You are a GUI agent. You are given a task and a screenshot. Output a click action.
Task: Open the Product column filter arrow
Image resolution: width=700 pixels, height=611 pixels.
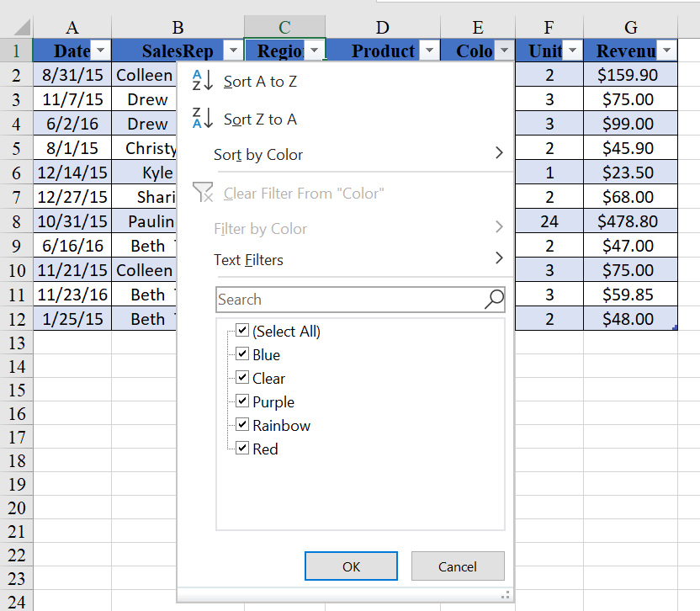[429, 51]
